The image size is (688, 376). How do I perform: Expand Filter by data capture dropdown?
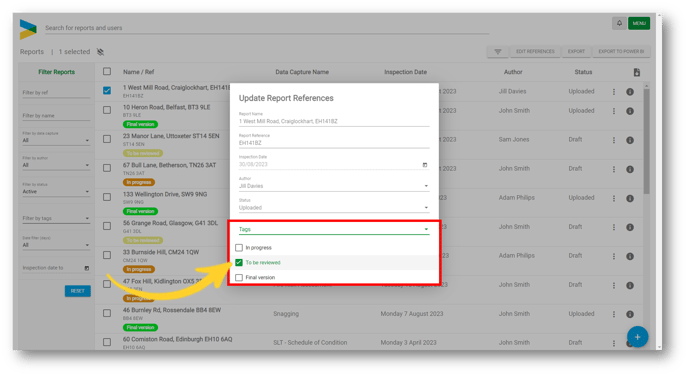click(x=56, y=138)
